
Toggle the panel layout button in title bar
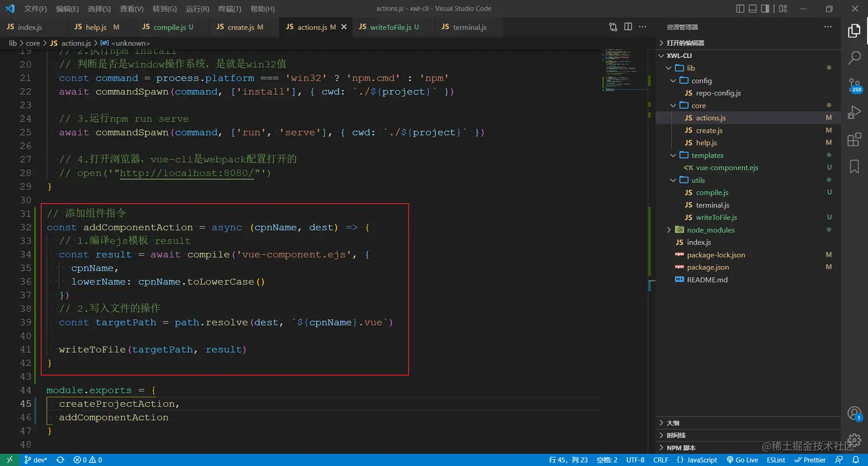click(x=753, y=9)
